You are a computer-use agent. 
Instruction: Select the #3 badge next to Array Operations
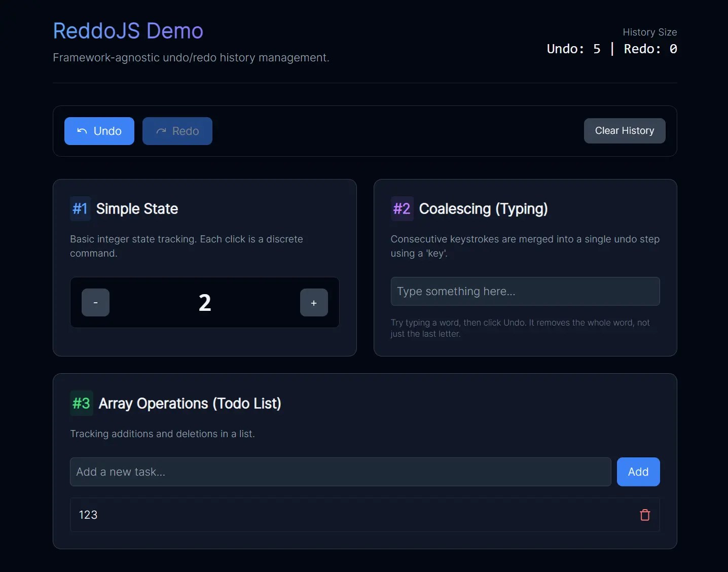point(81,404)
